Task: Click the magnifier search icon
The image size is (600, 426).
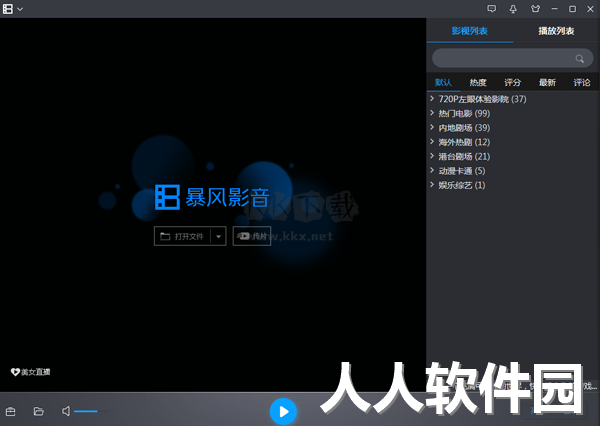Action: coord(580,59)
